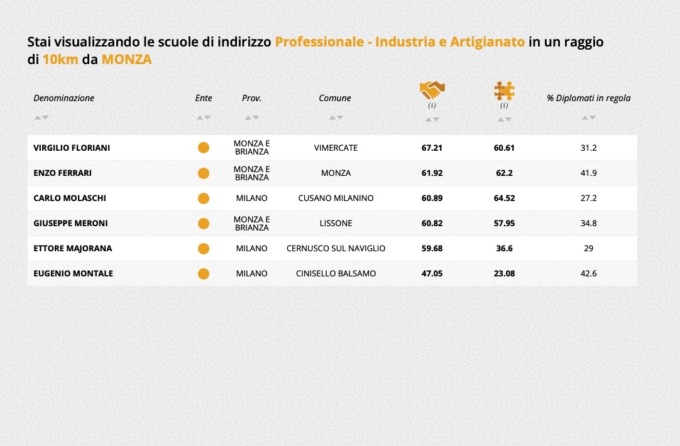This screenshot has height=446, width=680.
Task: Click value 60.61 in Floriani row
Action: coord(504,148)
